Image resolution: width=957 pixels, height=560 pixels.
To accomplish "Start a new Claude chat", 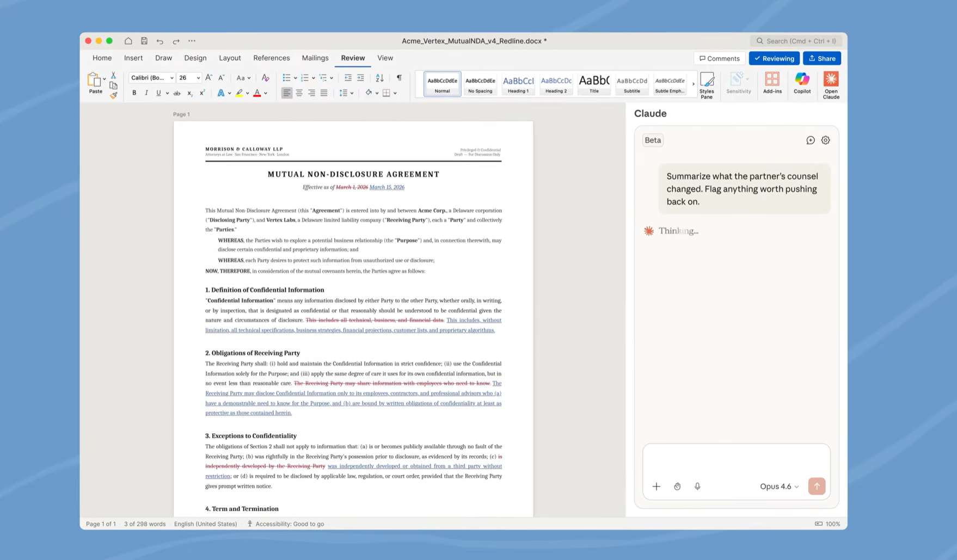I will pyautogui.click(x=810, y=140).
